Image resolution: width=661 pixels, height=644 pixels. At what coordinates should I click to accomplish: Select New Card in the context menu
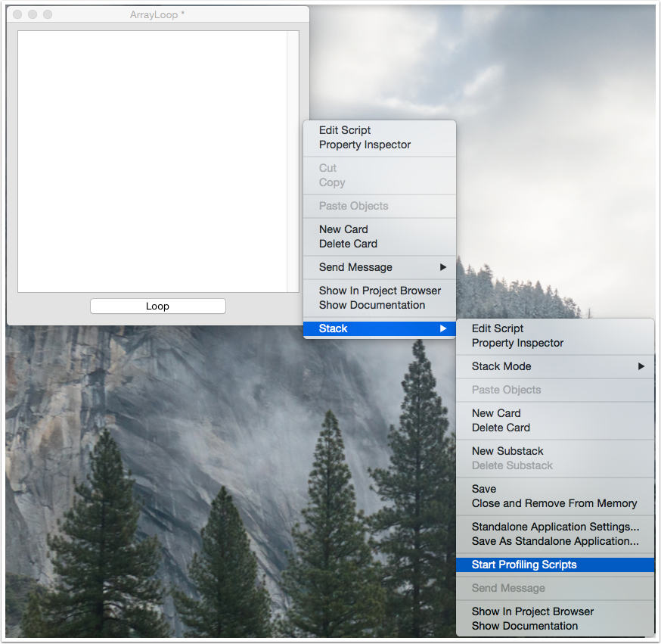click(x=343, y=229)
